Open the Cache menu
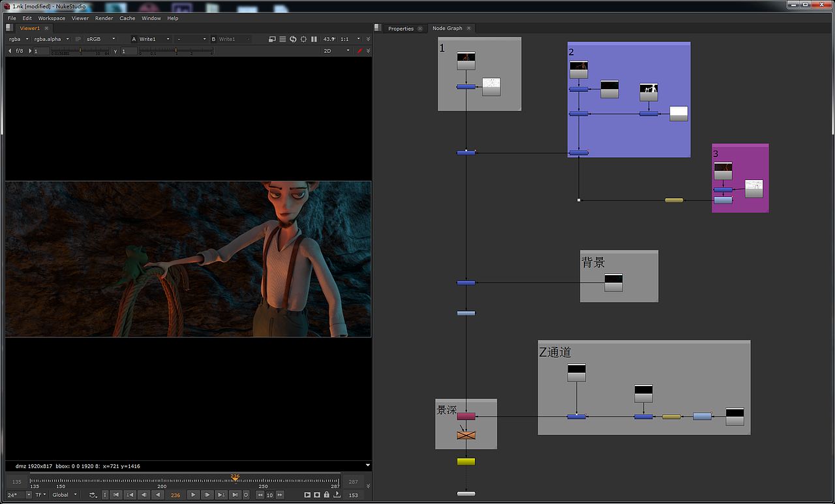 [127, 18]
